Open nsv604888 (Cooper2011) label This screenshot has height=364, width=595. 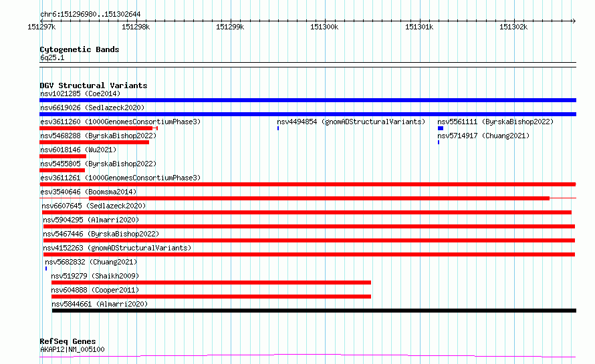pyautogui.click(x=95, y=290)
